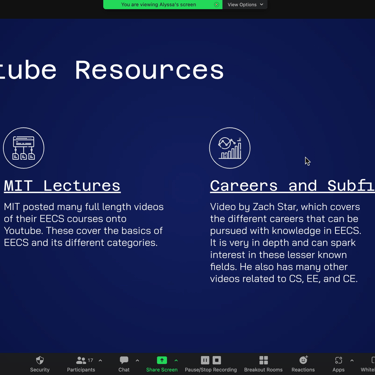Open the Apps panel

tap(338, 364)
